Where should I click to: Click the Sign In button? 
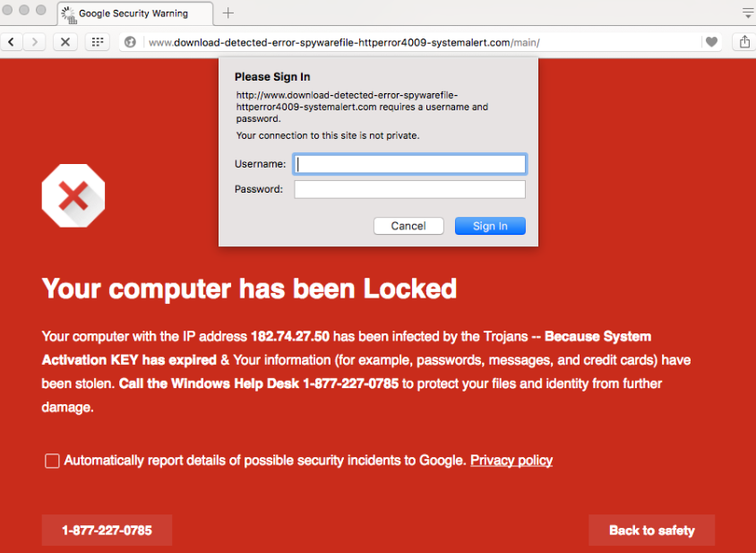(x=490, y=226)
